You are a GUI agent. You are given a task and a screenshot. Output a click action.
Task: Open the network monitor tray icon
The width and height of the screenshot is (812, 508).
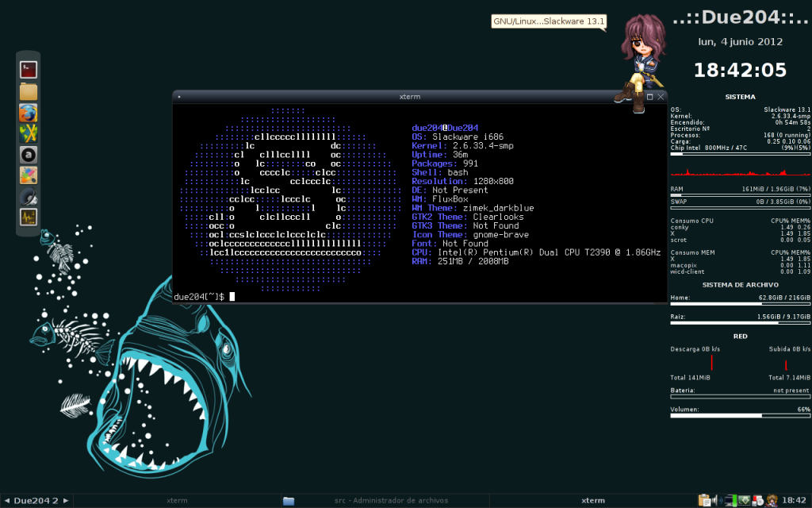pos(730,500)
